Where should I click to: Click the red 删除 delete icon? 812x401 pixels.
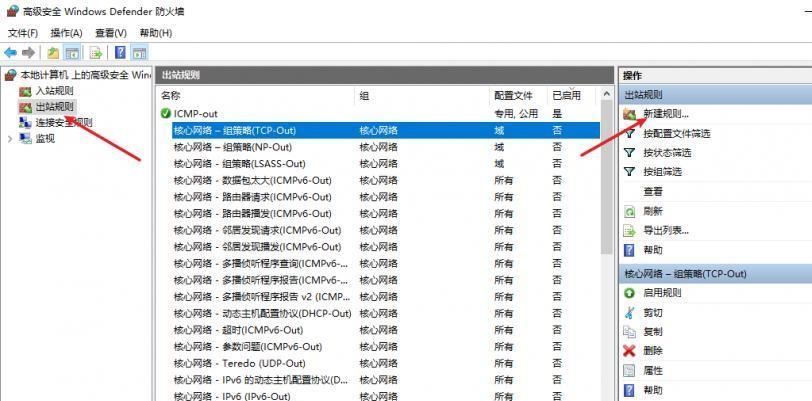(629, 351)
